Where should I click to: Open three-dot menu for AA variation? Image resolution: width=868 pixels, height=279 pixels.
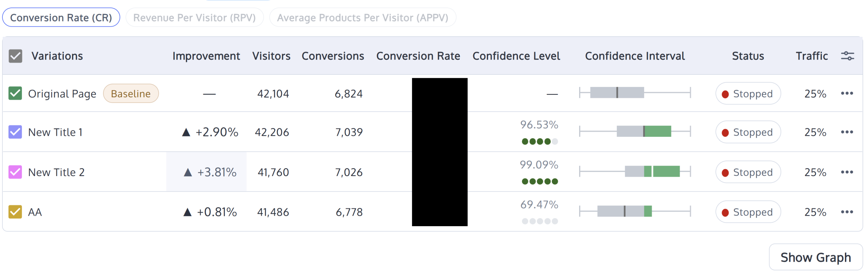tap(847, 212)
